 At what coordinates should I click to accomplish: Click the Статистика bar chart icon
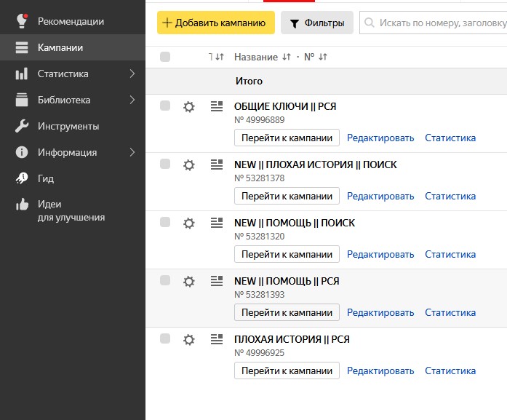[x=22, y=74]
